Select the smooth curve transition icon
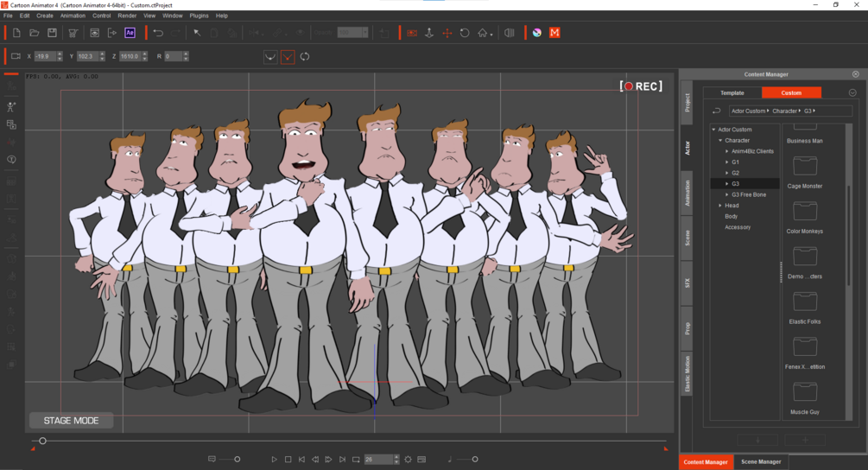The height and width of the screenshot is (470, 868). (x=270, y=56)
